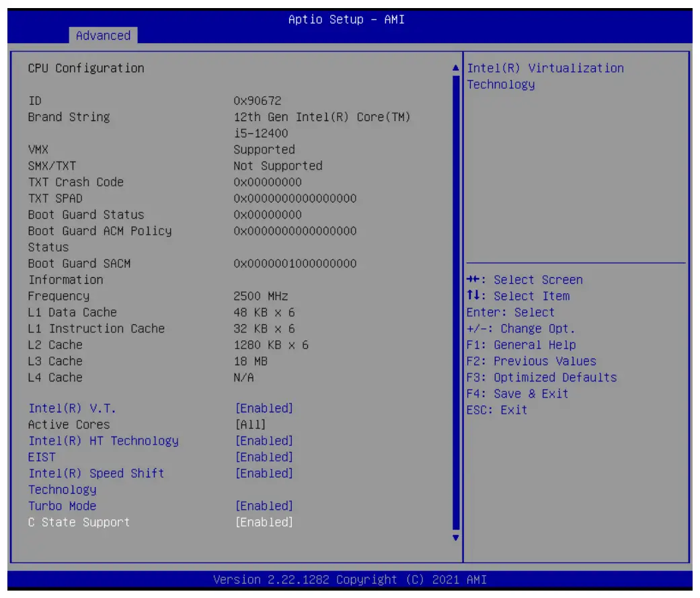
Task: Open Active Cores [All] value
Action: click(x=250, y=424)
